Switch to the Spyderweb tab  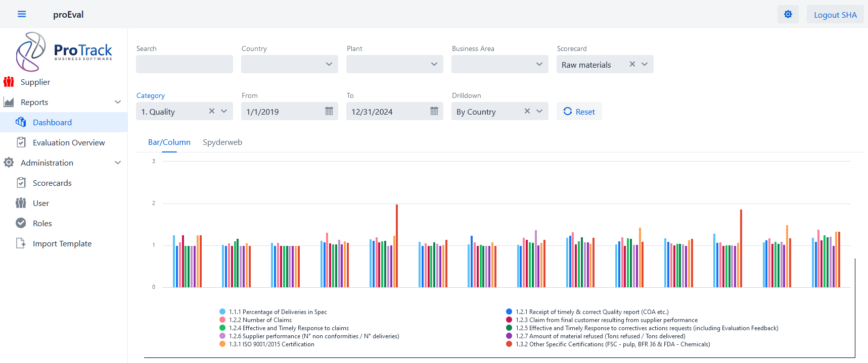(x=222, y=142)
